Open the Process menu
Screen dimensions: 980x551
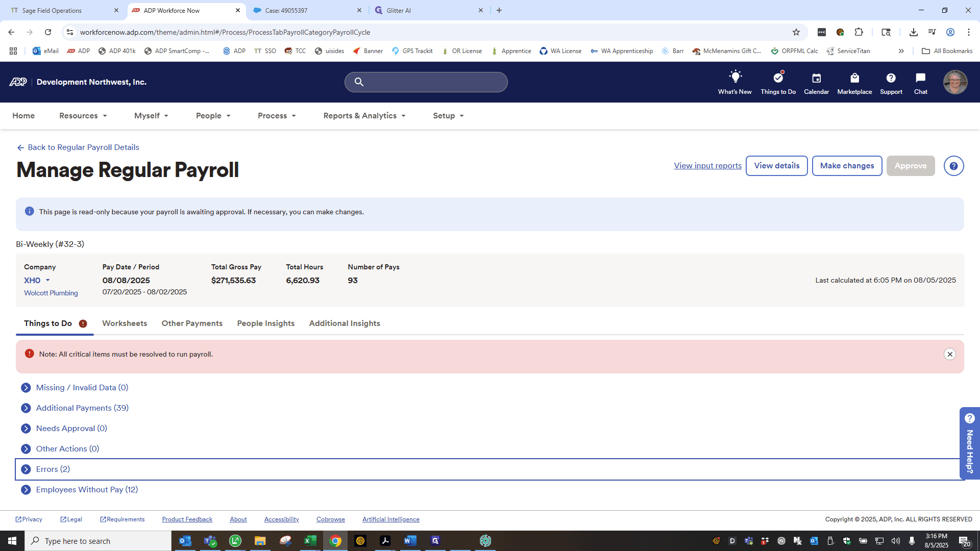click(277, 116)
